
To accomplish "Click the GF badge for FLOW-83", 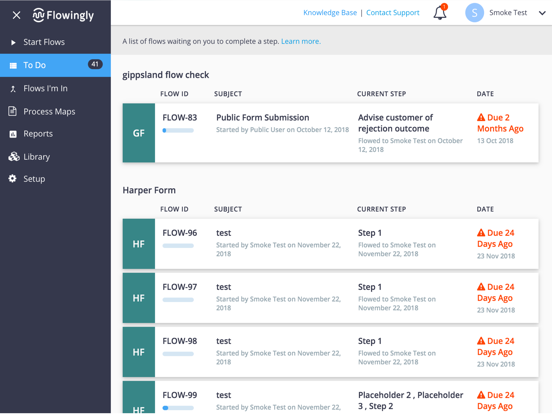I will (139, 133).
